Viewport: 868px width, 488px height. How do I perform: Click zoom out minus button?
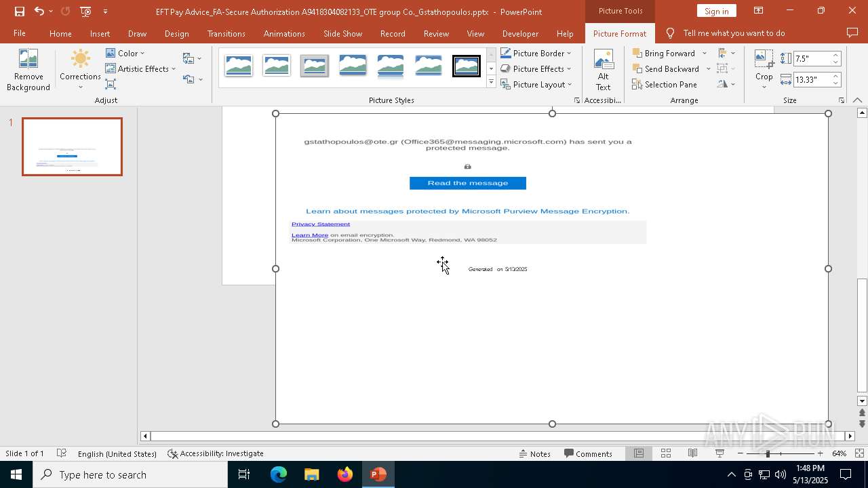(x=740, y=453)
